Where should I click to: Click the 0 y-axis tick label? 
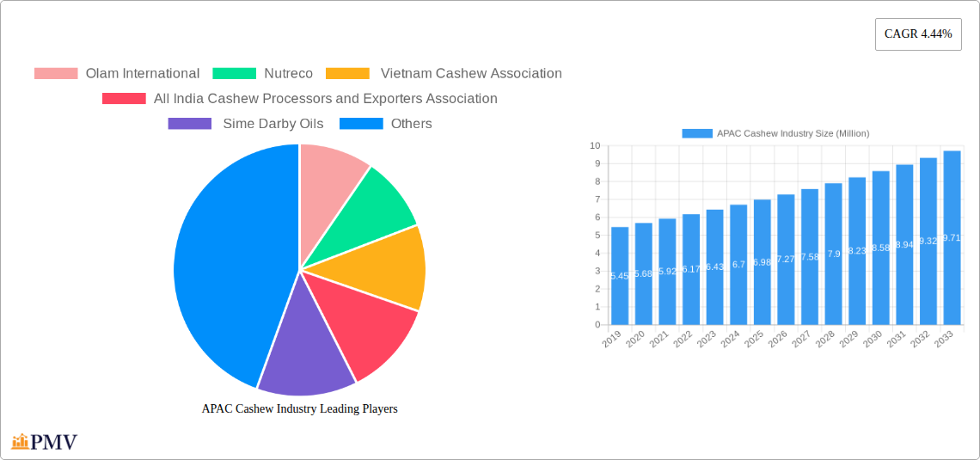pos(597,325)
